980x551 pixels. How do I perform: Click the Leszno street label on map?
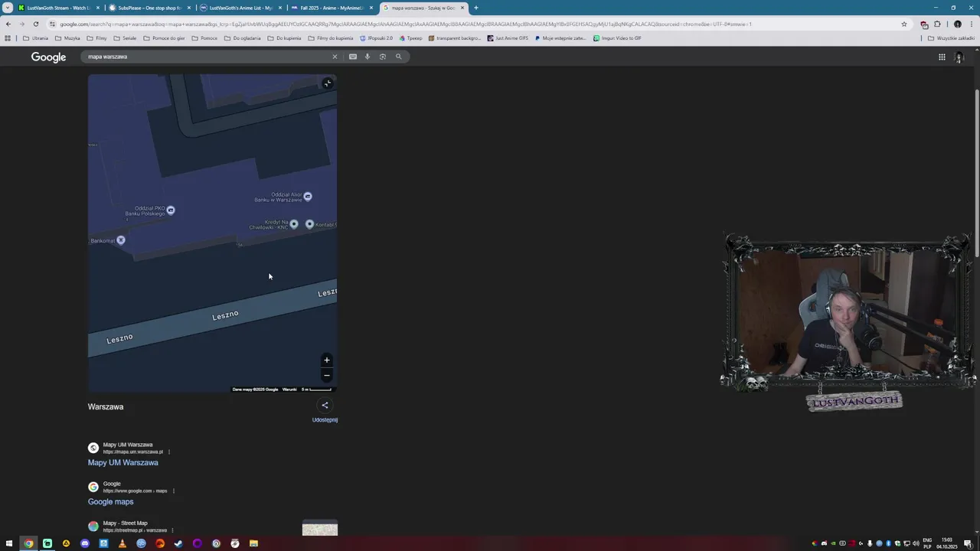click(225, 315)
